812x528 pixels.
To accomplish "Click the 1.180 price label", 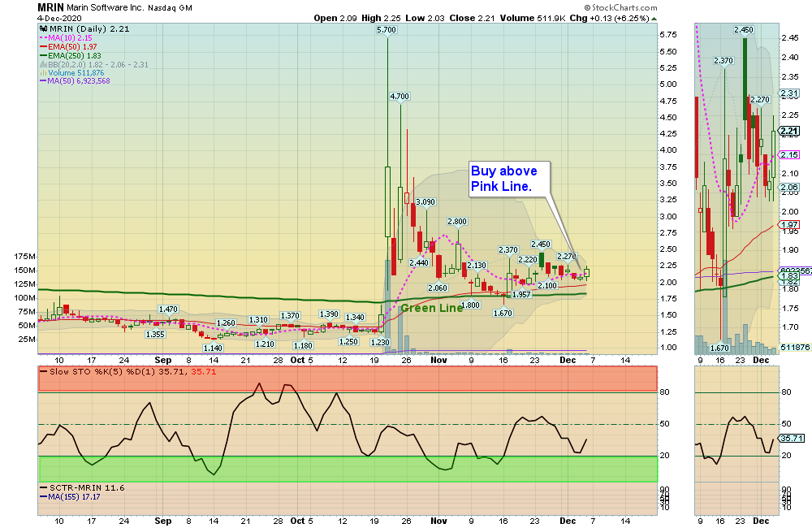I will pos(303,345).
